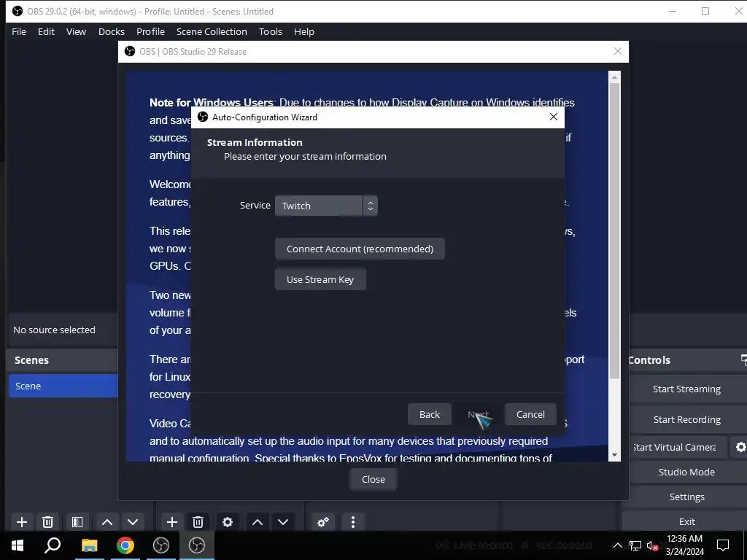Open Windows notification center
Image resolution: width=747 pixels, height=560 pixels.
(723, 545)
